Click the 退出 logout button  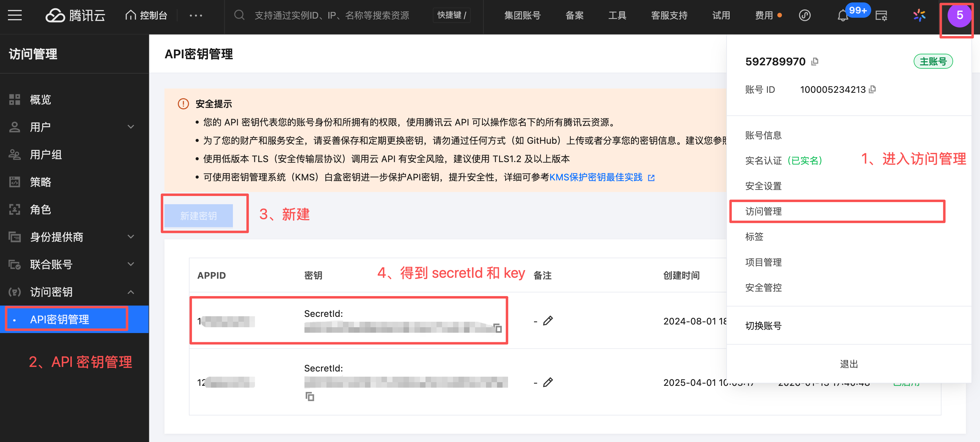click(848, 364)
